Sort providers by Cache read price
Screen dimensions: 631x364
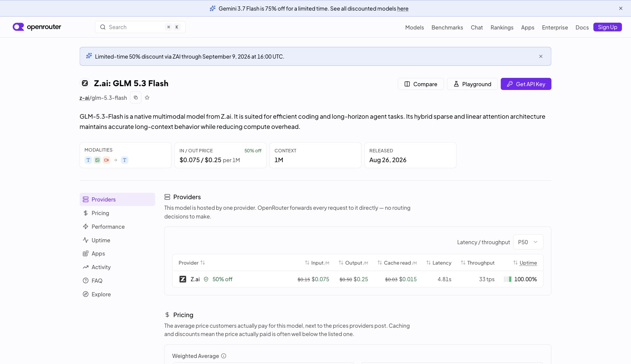tap(397, 263)
